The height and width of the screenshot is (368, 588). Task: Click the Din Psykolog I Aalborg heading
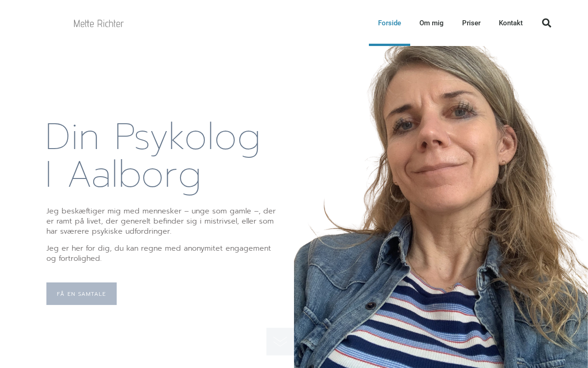click(x=153, y=155)
